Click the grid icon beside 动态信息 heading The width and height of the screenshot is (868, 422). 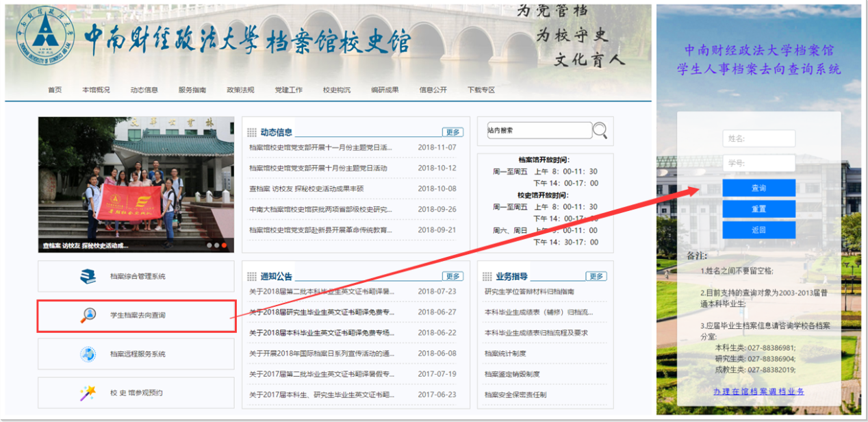point(252,132)
